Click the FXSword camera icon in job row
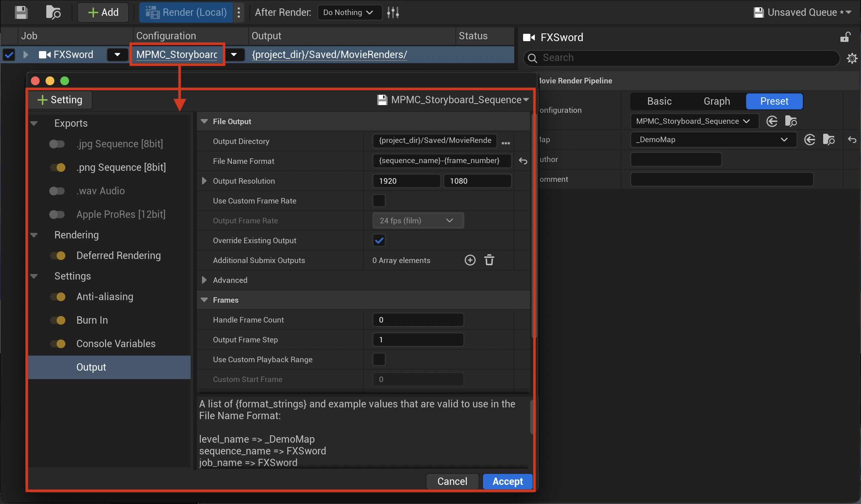This screenshot has height=504, width=861. pyautogui.click(x=45, y=55)
